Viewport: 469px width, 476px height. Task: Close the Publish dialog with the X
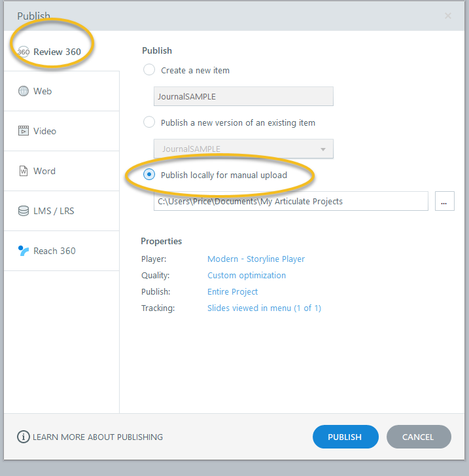(x=448, y=16)
